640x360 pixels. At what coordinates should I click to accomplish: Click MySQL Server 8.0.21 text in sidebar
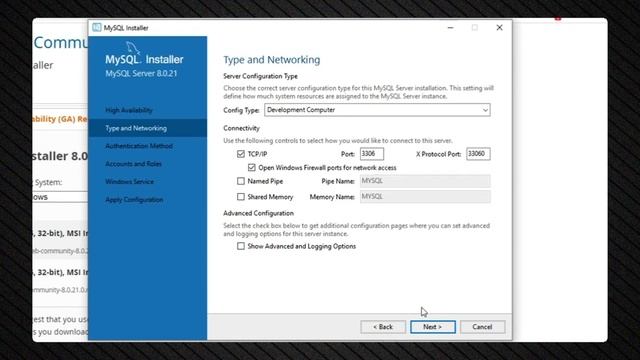pyautogui.click(x=141, y=73)
